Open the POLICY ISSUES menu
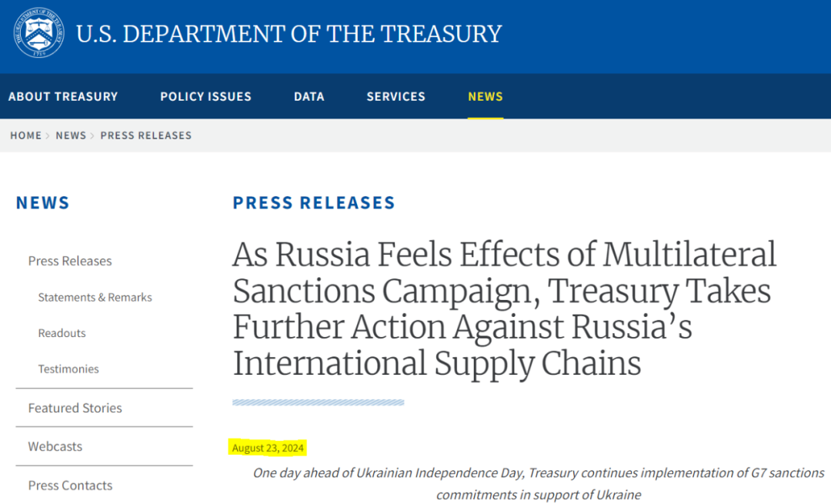The width and height of the screenshot is (831, 504). (x=205, y=96)
